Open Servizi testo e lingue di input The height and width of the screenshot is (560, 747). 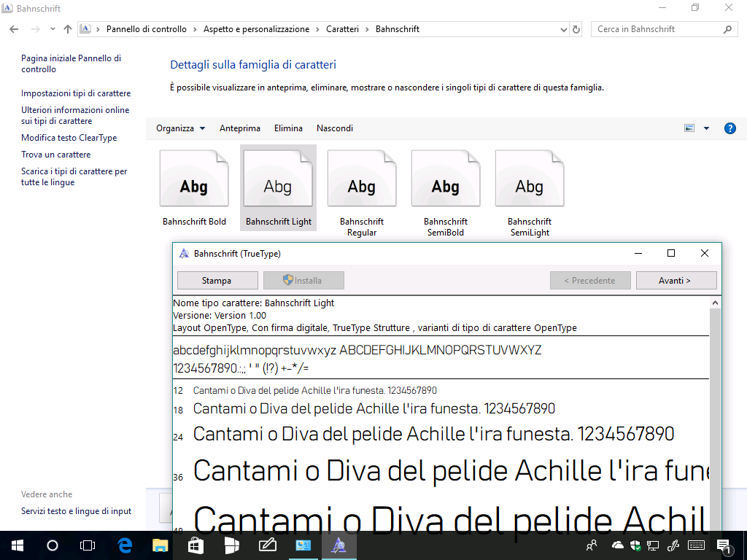click(x=76, y=511)
